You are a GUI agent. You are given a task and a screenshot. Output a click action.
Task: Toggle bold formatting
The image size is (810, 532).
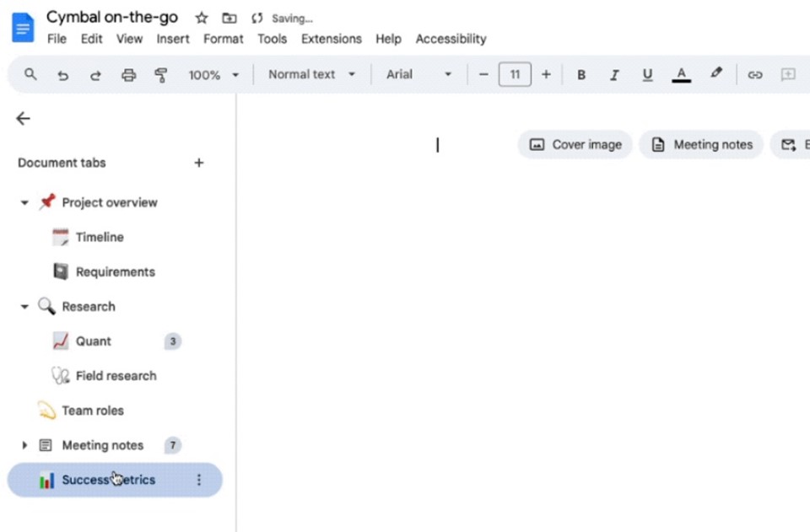pyautogui.click(x=581, y=75)
